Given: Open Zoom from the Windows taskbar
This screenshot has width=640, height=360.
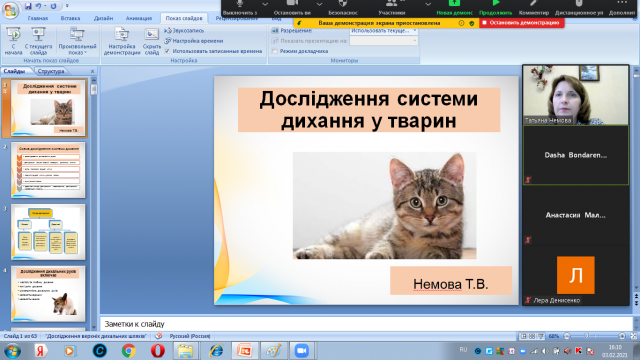Looking at the screenshot, I should click(x=302, y=351).
